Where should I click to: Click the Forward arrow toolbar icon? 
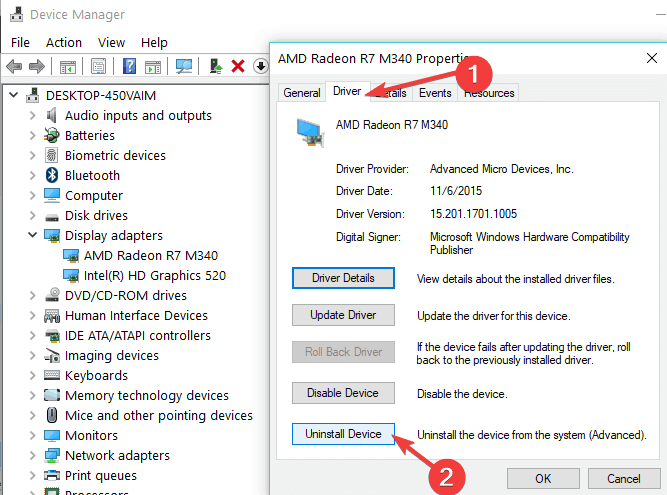coord(37,66)
